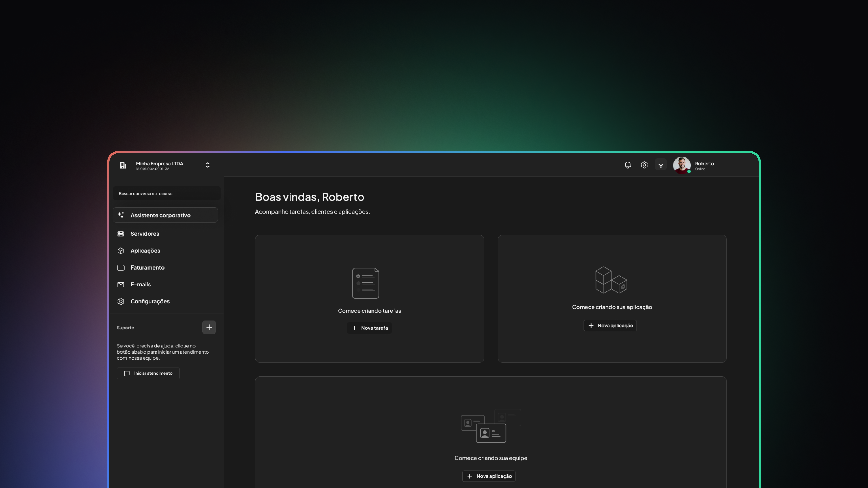Viewport: 868px width, 488px height.
Task: Click Nova aplicação under application card
Action: click(610, 326)
